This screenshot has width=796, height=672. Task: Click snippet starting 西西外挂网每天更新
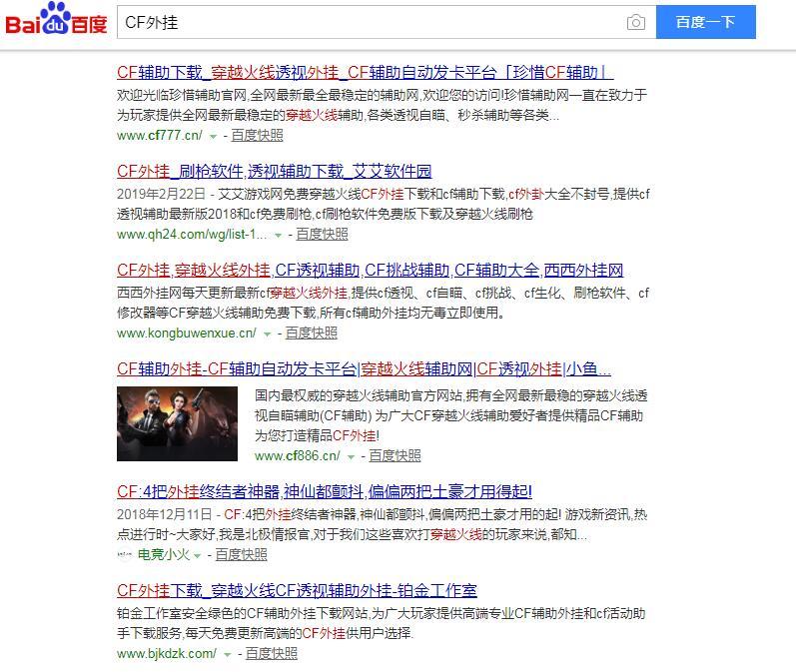point(384,303)
